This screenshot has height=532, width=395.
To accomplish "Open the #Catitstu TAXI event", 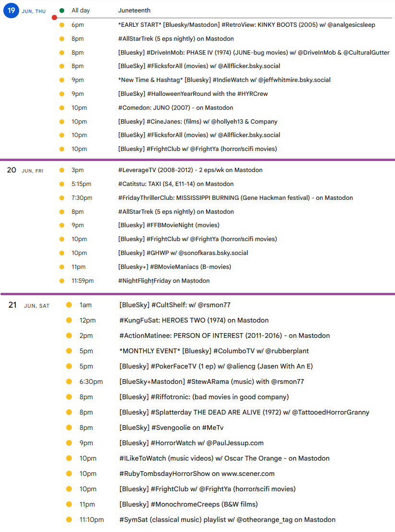I will (x=176, y=184).
